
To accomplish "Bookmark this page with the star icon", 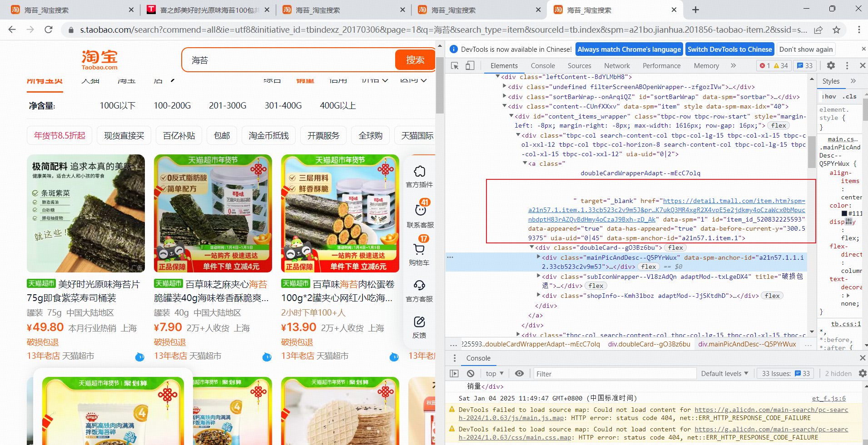I will point(836,30).
